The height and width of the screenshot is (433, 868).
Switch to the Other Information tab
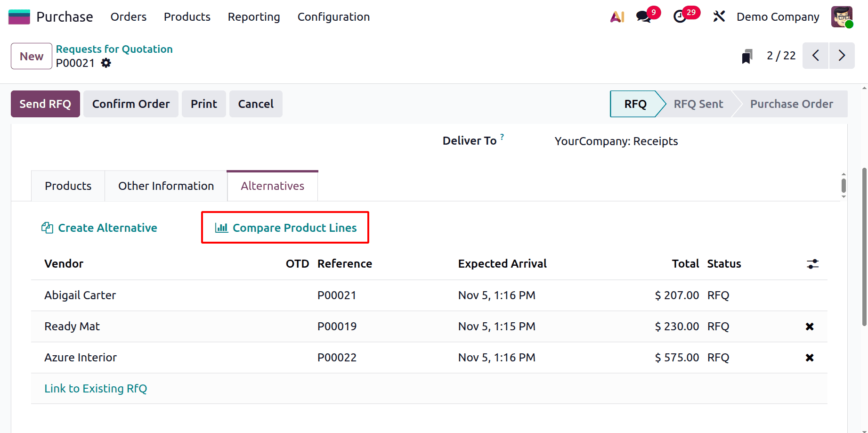pos(166,186)
